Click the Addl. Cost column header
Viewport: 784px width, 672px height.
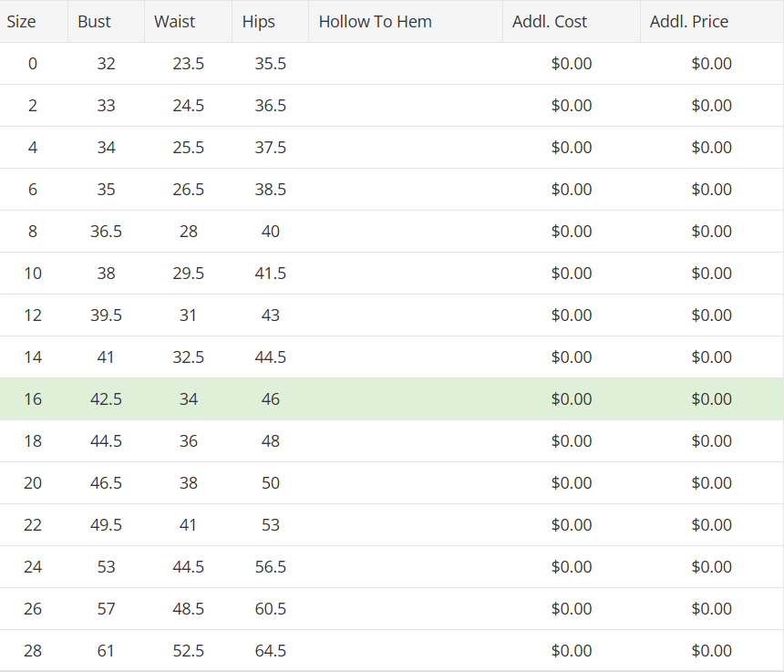(x=571, y=22)
